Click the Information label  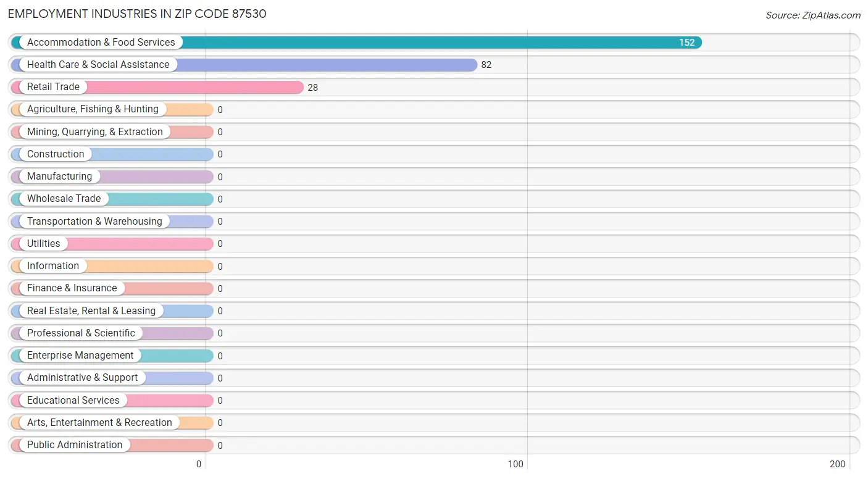(53, 265)
